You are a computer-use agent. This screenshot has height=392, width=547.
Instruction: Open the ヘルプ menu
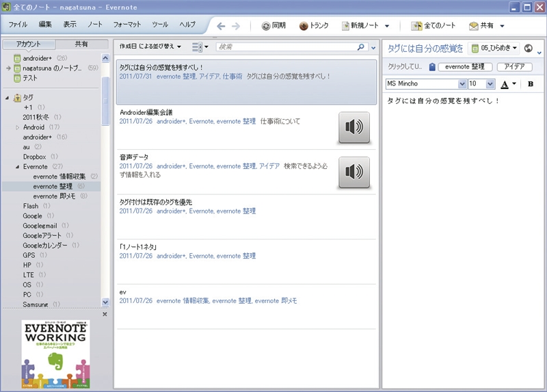pos(187,25)
